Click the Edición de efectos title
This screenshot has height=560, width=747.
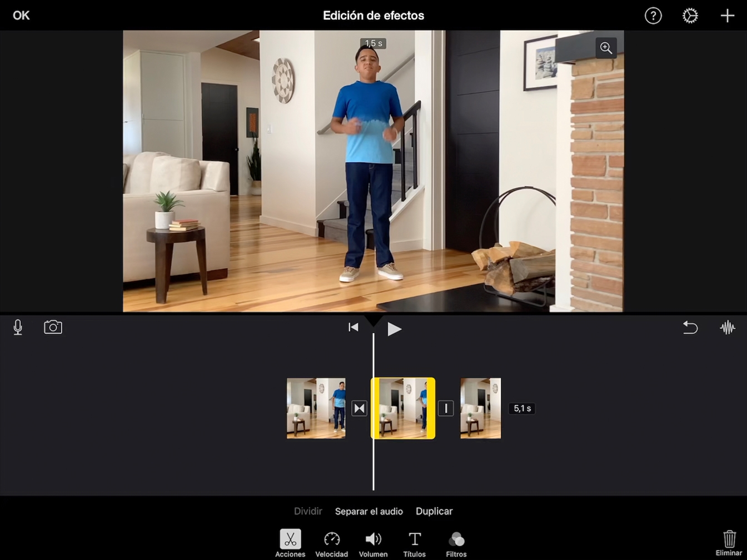[373, 16]
